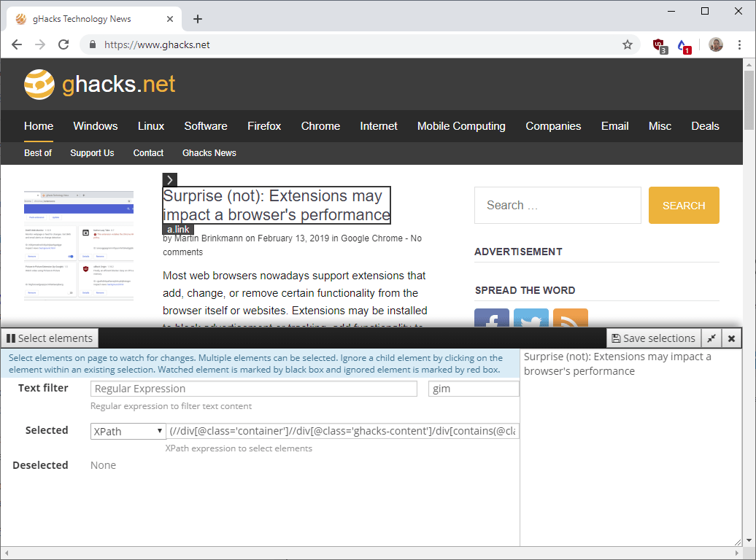756x560 pixels.
Task: Open the Software menu item
Action: coord(206,126)
